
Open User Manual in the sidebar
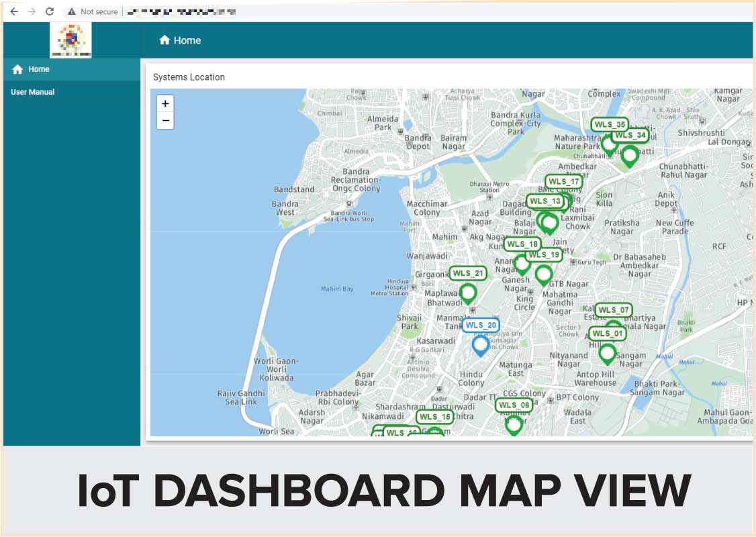click(33, 92)
